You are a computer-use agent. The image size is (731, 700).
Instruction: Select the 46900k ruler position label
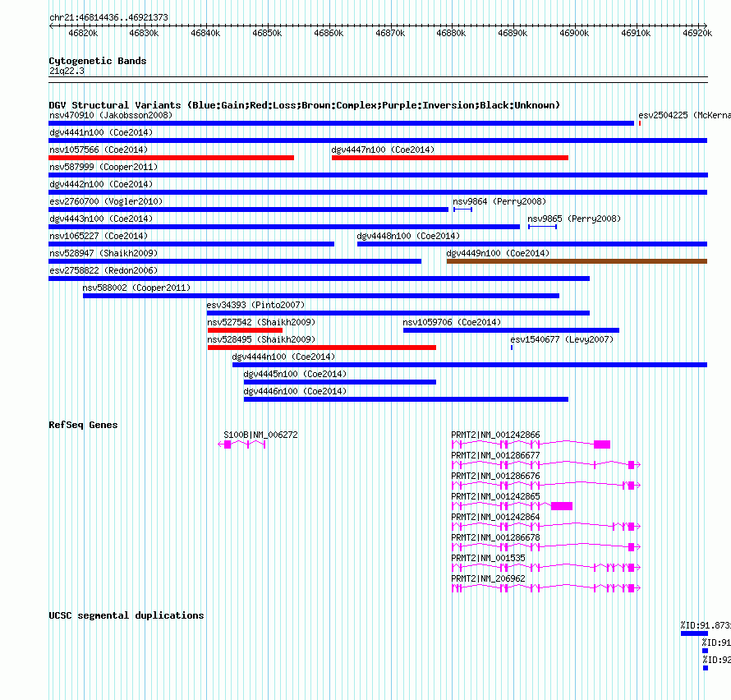(574, 33)
